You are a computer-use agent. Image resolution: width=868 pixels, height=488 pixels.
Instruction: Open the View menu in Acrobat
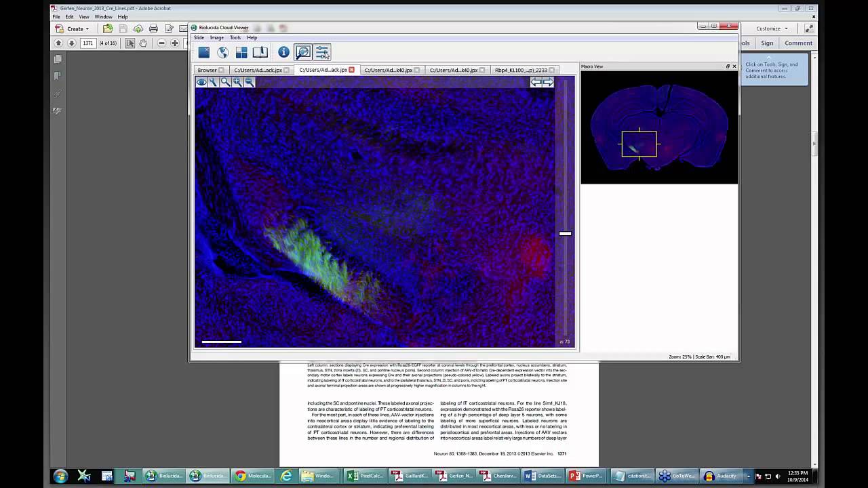pyautogui.click(x=84, y=17)
